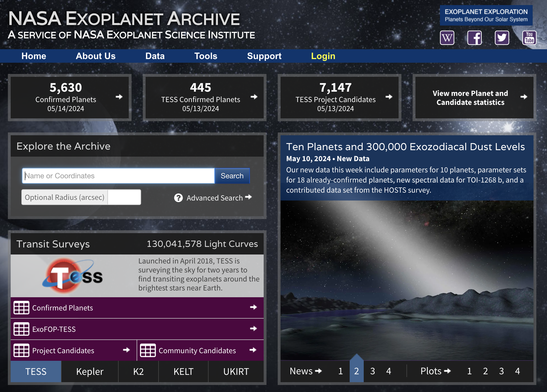Viewport: 547px width, 392px height.
Task: Open the Twitter icon link
Action: (x=502, y=37)
